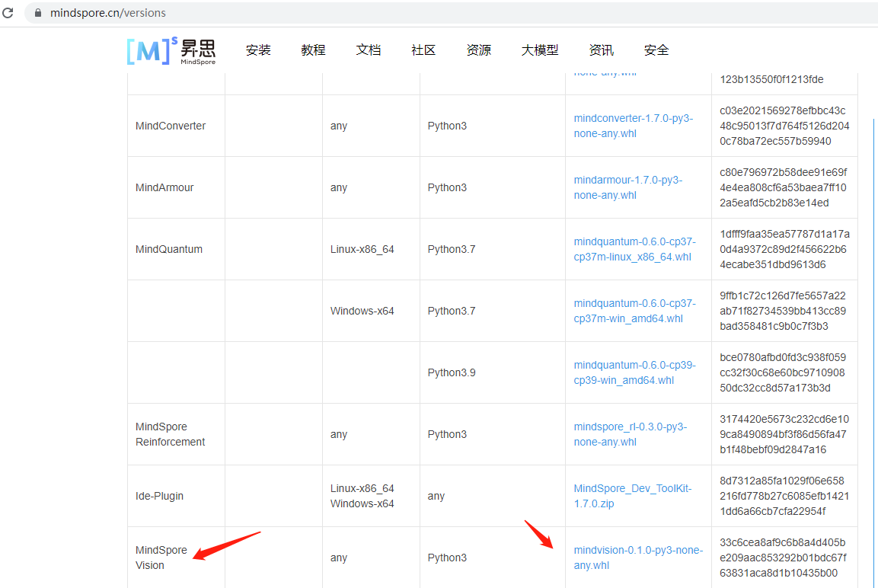878x588 pixels.
Task: Download mindarmour-1.7.0-py3-none-any.whl
Action: click(x=627, y=187)
